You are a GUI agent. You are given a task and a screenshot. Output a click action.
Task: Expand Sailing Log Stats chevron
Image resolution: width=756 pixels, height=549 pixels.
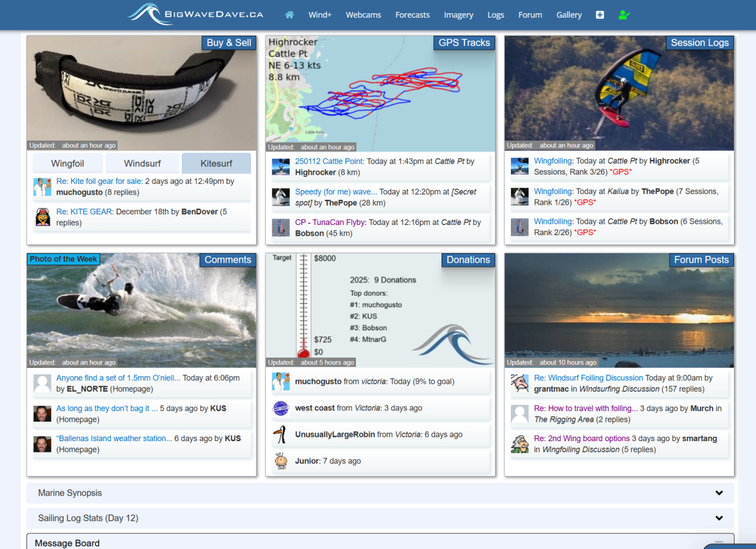(x=719, y=518)
